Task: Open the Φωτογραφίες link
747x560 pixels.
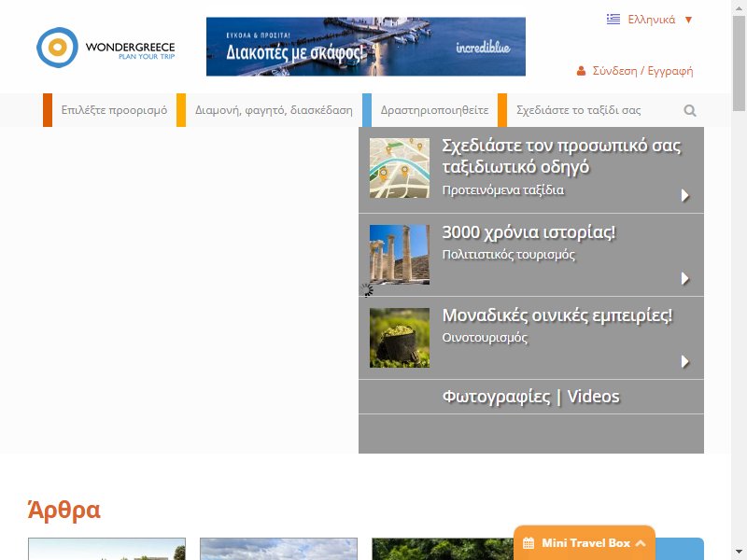Action: 496,397
